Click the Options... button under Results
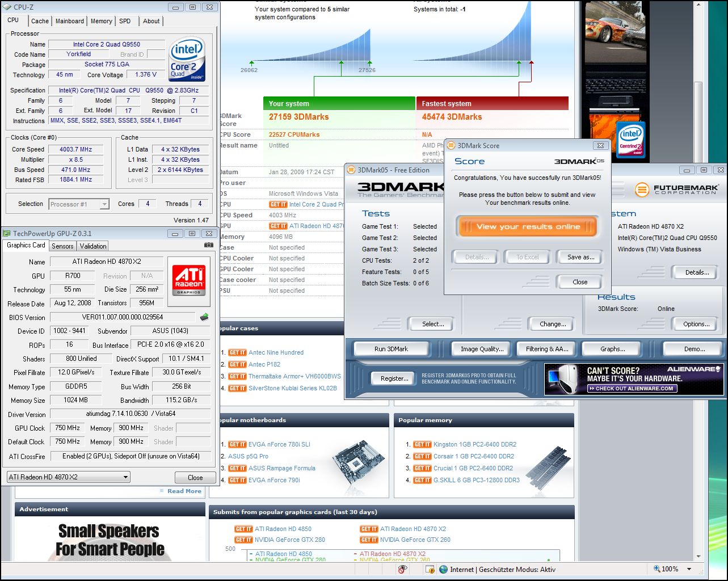This screenshot has width=728, height=581. (696, 324)
